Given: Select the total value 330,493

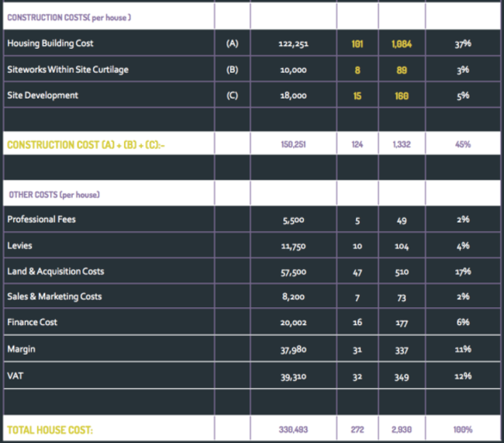Looking at the screenshot, I should click(293, 430).
